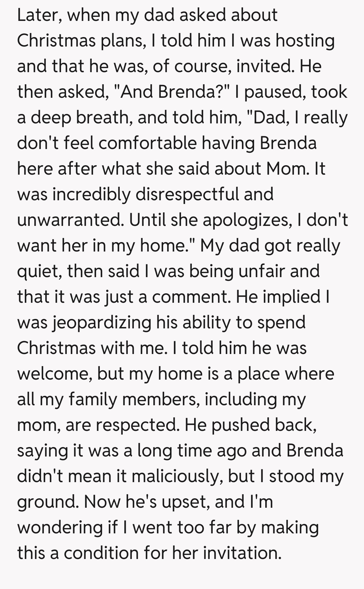Click the word "hosting"

[x=305, y=41]
